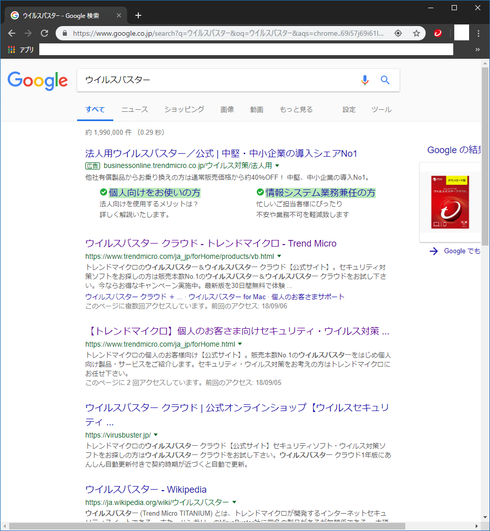
Task: Click the scroll down arrow of the page
Action: point(485,517)
